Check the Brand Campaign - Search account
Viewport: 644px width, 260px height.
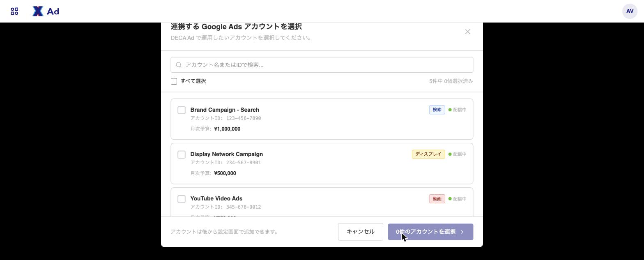[x=182, y=110]
